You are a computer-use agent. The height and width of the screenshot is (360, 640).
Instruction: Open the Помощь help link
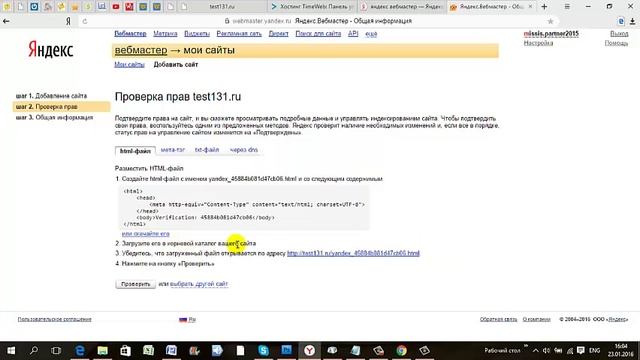point(616,43)
